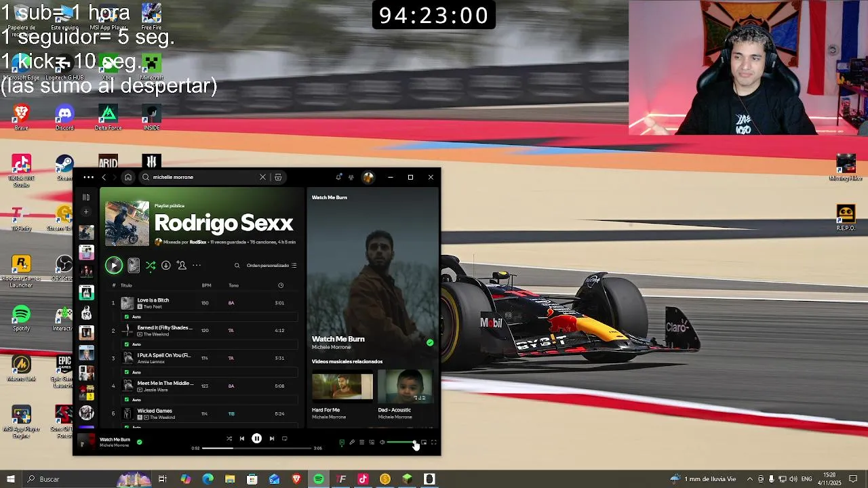Image resolution: width=868 pixels, height=488 pixels.
Task: Toggle green shuffle for the playlist
Action: (x=151, y=266)
